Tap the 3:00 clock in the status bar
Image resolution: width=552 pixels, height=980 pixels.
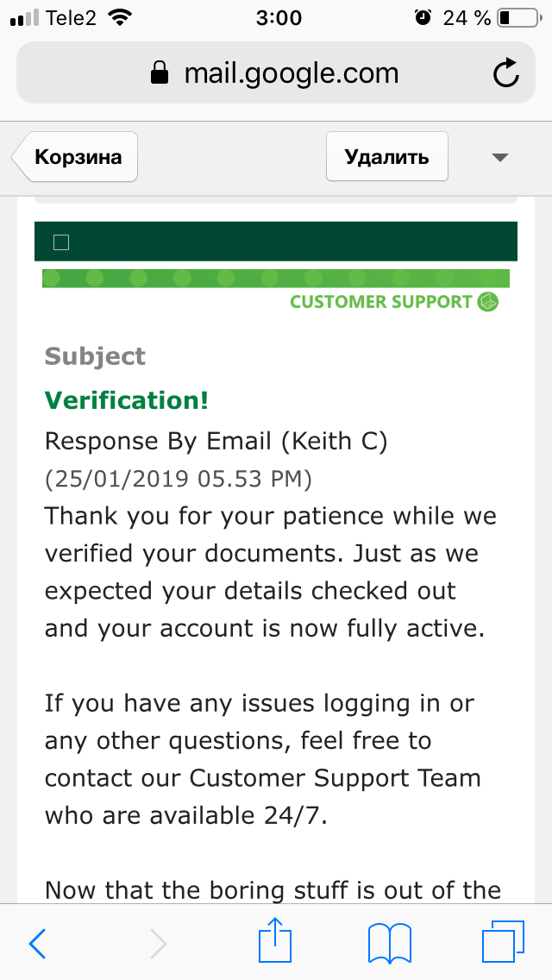pyautogui.click(x=279, y=18)
